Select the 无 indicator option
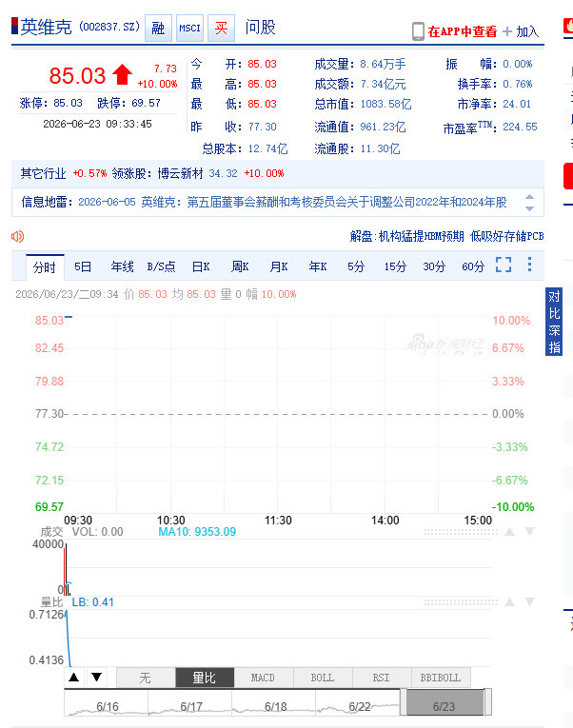Viewport: 573px width, 728px height. [146, 678]
